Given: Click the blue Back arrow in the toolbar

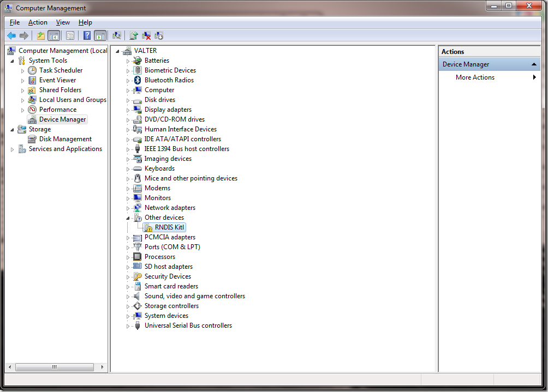Looking at the screenshot, I should click(11, 35).
